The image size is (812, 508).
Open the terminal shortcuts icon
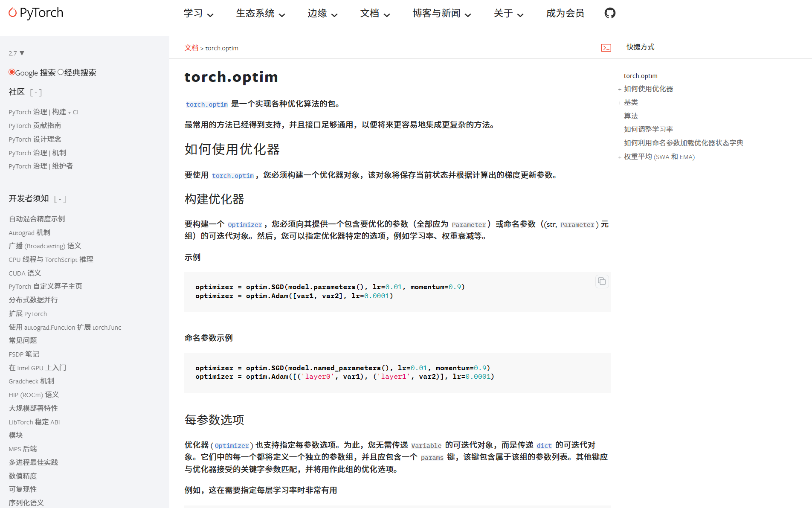(x=606, y=48)
